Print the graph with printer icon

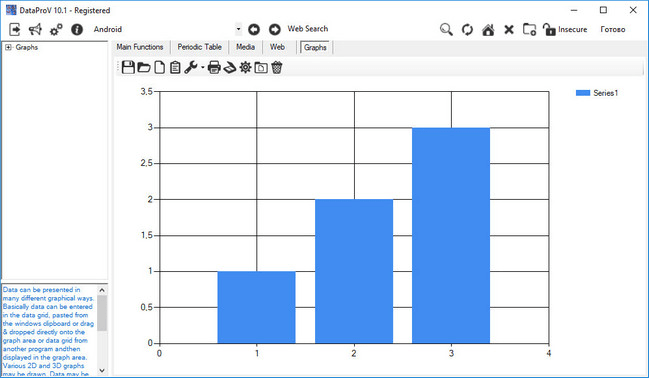pyautogui.click(x=214, y=67)
